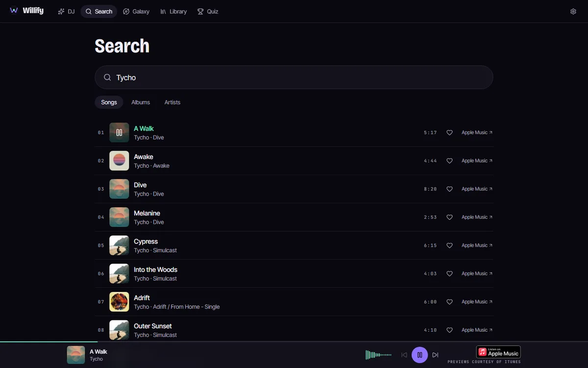Open Awake's Apple Music link
Viewport: 588px width, 368px height.
(477, 161)
